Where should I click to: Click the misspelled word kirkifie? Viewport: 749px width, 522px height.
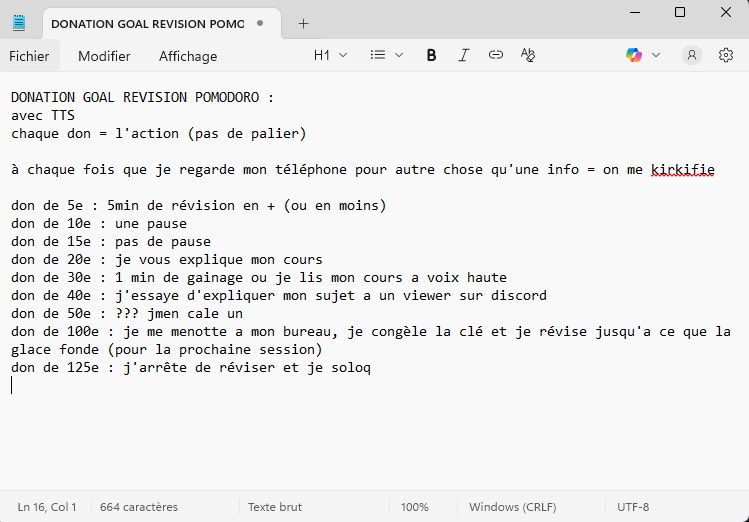(683, 170)
